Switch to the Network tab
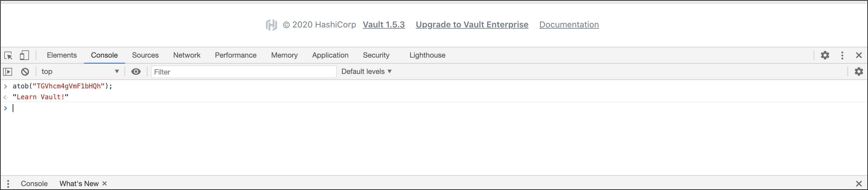 187,55
